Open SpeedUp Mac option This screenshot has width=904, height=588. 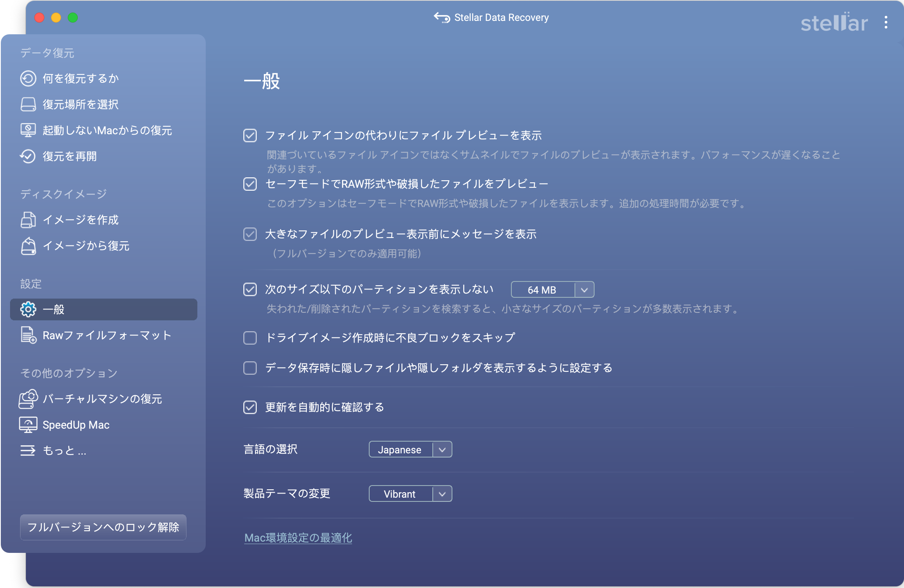click(x=103, y=425)
